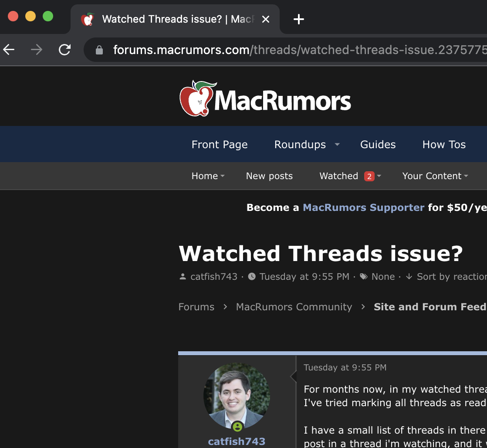
Task: Open Roundups navigation link
Action: pos(300,144)
